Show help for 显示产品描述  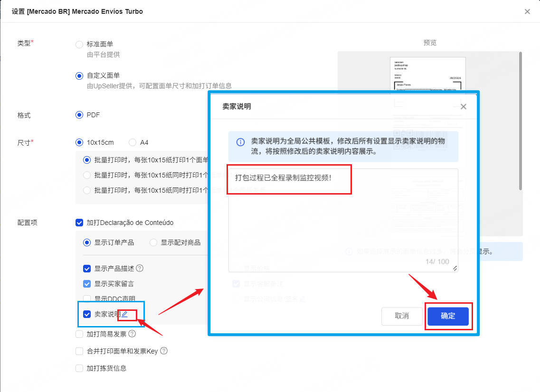(x=140, y=268)
